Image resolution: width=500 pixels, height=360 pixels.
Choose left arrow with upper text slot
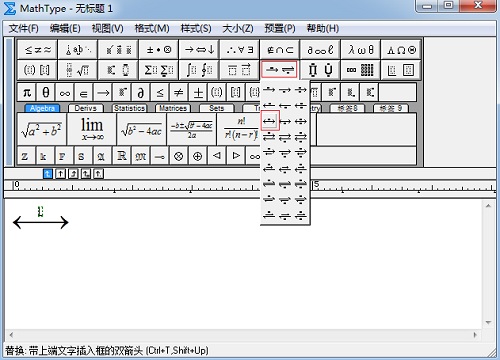tap(269, 105)
